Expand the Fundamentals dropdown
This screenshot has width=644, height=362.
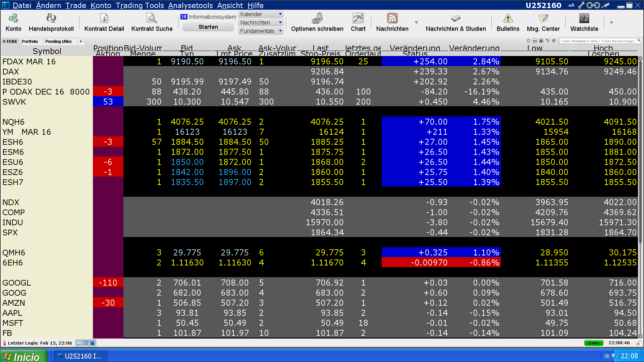coord(261,31)
